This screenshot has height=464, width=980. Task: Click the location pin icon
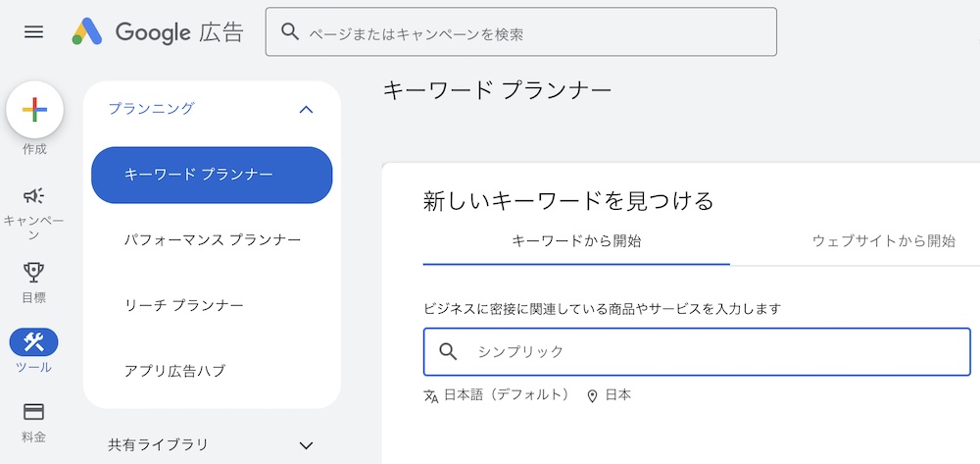(x=592, y=396)
